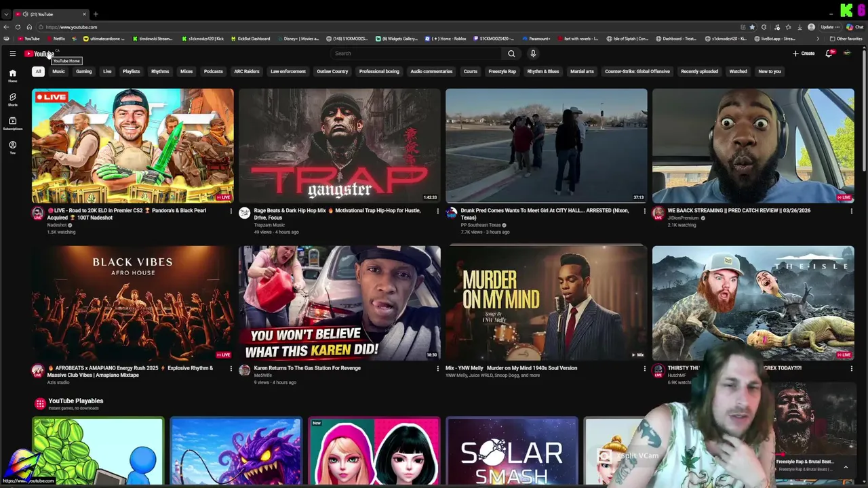
Task: Select the Freestyle Rap filter chip
Action: point(502,71)
